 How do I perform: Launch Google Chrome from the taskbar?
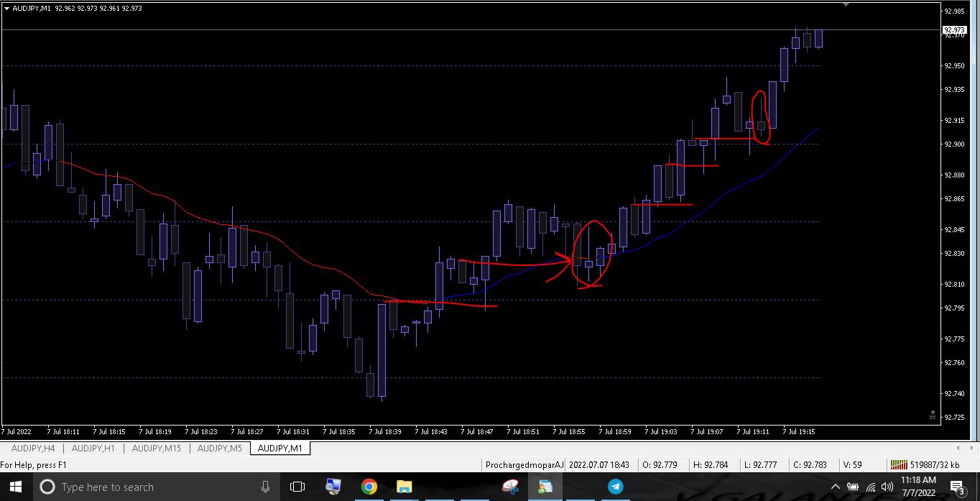click(369, 487)
